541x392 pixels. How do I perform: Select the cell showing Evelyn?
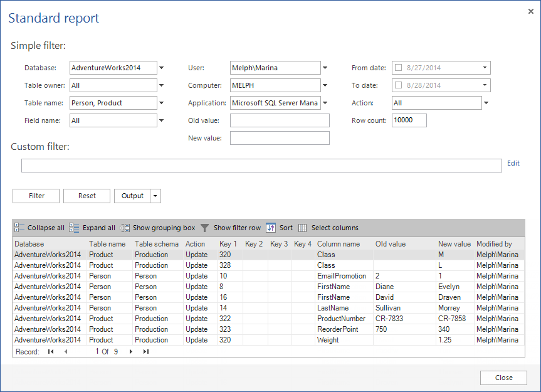coord(455,287)
